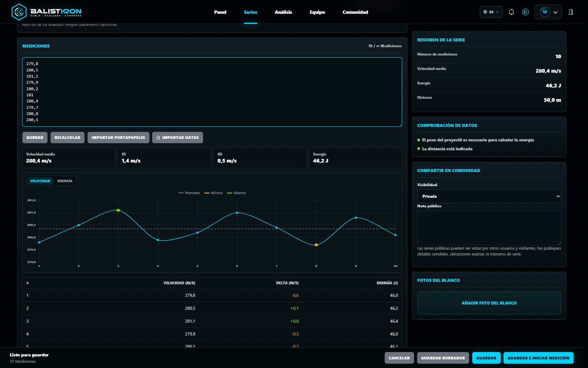Click the Recalcular button
588x368 pixels.
[x=67, y=138]
